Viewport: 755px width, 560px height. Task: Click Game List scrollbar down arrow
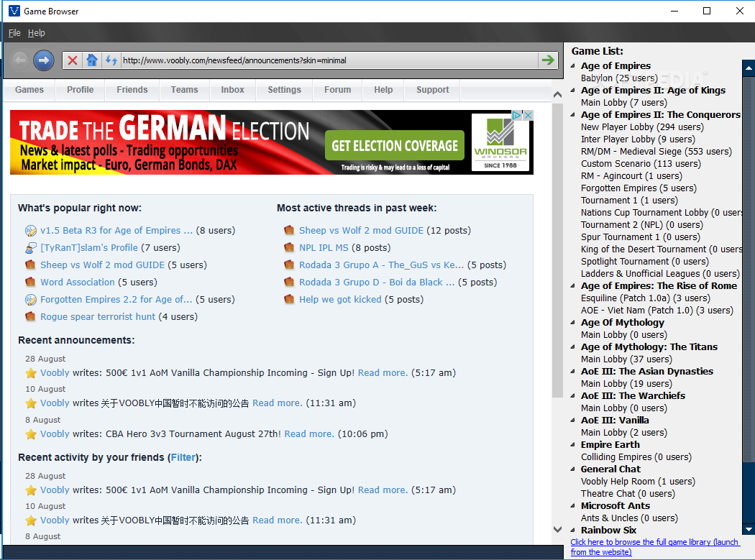(749, 529)
